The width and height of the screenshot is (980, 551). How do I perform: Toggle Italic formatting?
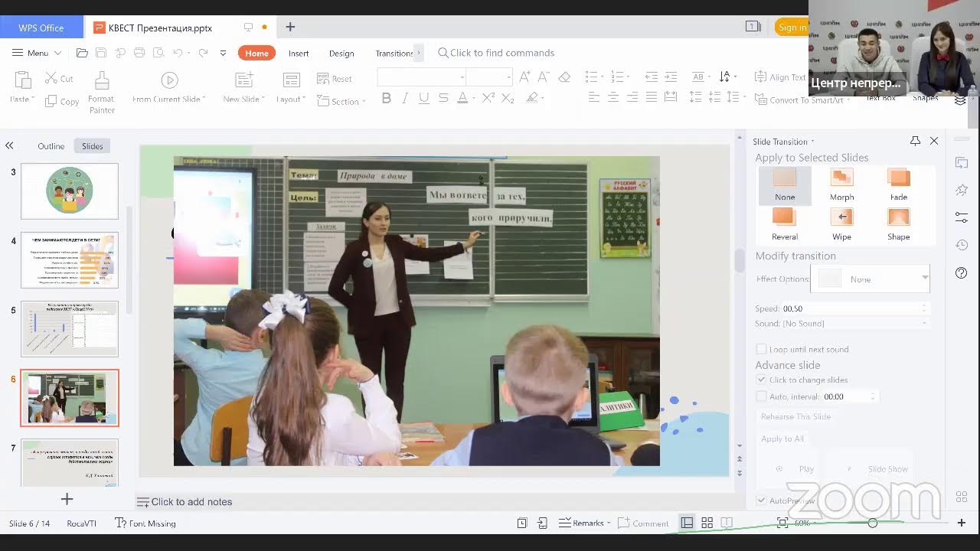(405, 98)
